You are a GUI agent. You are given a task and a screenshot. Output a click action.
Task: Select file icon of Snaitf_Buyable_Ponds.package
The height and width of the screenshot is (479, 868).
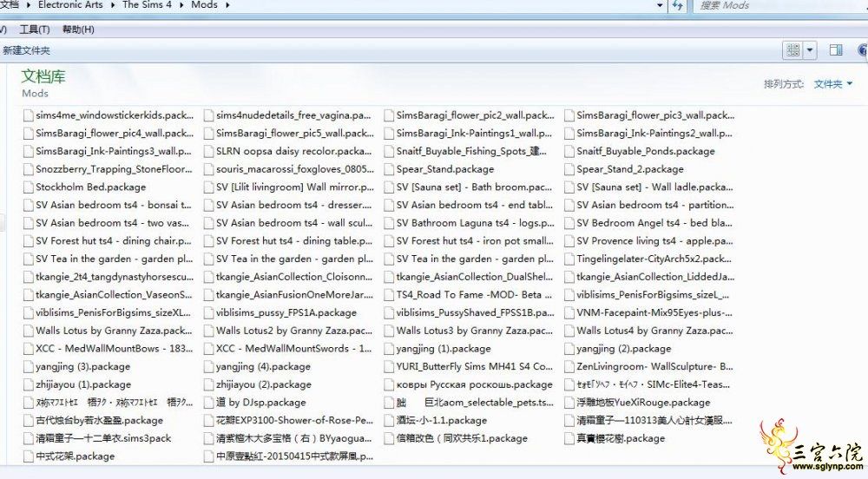[569, 152]
